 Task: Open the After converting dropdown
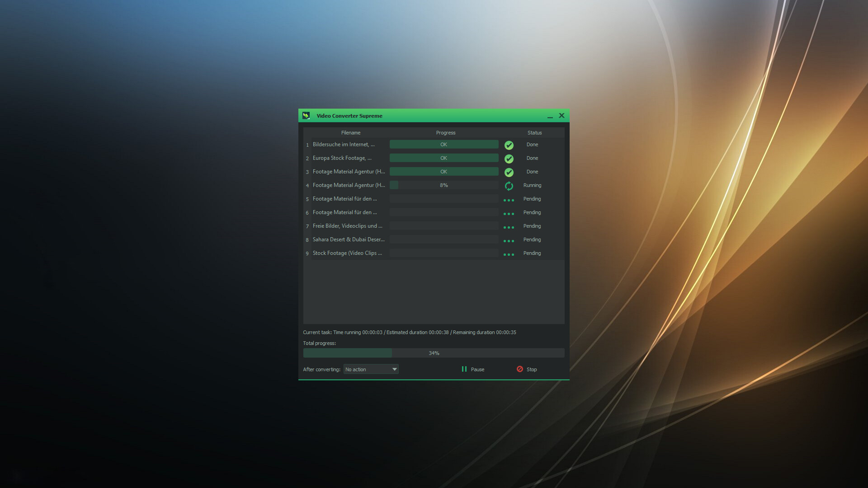pos(371,369)
